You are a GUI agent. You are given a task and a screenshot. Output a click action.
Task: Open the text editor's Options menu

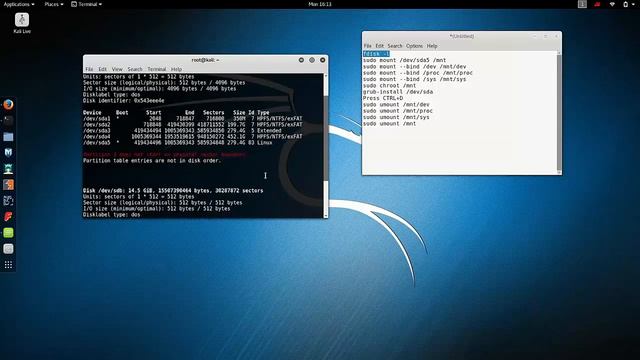pyautogui.click(x=414, y=46)
